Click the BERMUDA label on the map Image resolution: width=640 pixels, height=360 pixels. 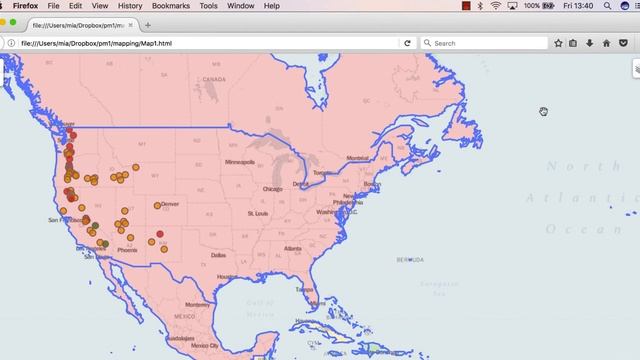410,260
